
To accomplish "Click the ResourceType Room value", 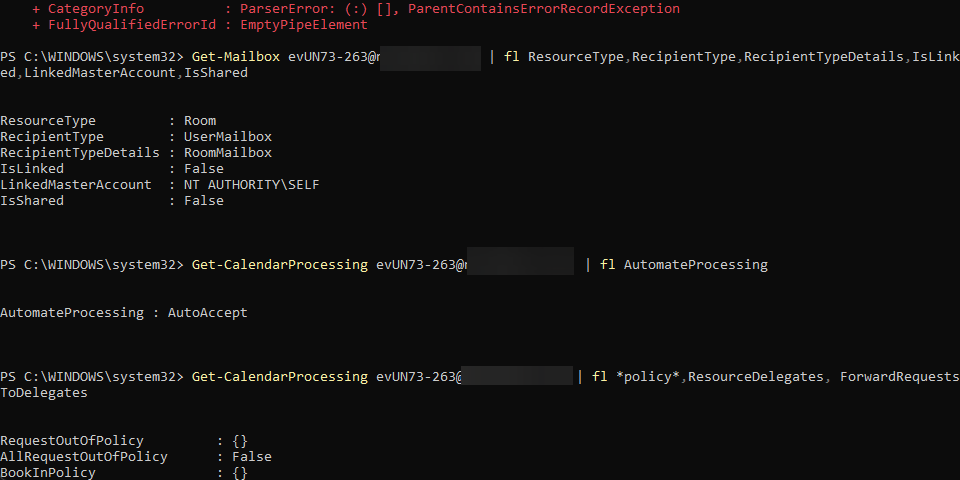I will 200,121.
